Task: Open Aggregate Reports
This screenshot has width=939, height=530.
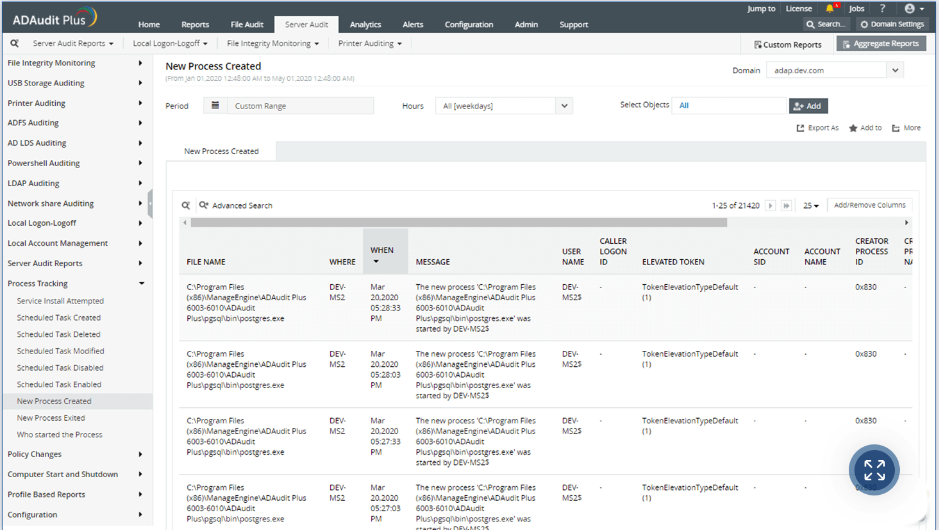Action: point(881,44)
